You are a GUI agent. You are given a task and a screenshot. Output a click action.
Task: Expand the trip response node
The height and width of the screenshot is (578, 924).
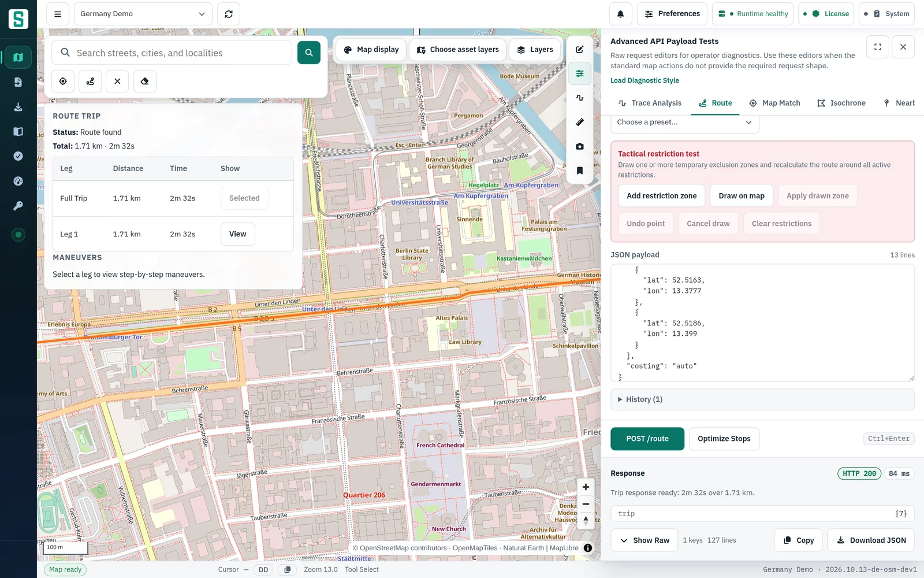tap(762, 514)
